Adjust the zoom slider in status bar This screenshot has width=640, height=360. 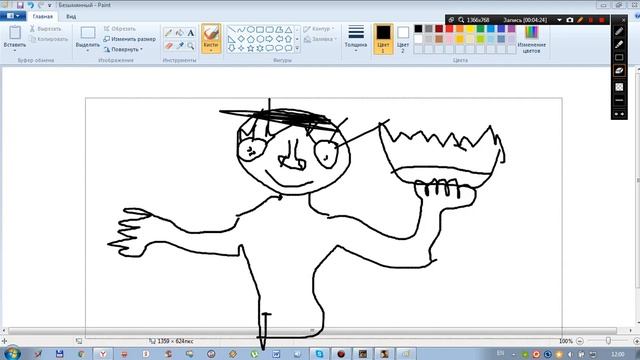point(608,341)
